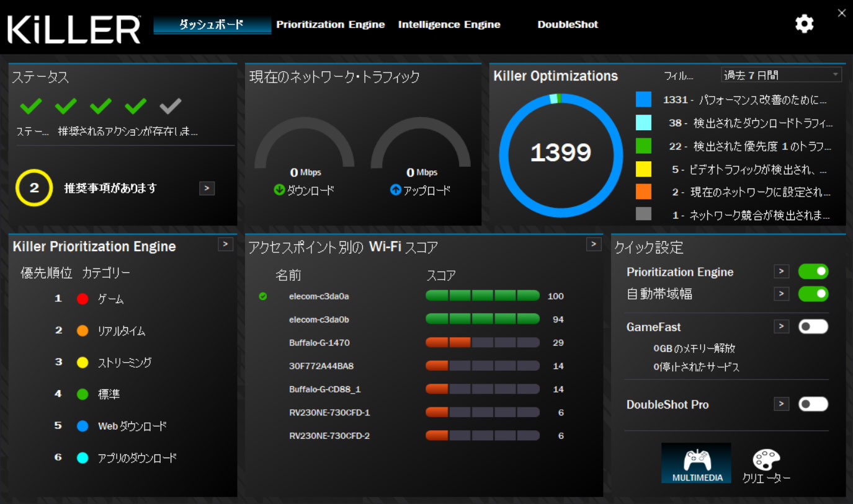Open recommendations arrow next to 推奨事項があります

207,188
